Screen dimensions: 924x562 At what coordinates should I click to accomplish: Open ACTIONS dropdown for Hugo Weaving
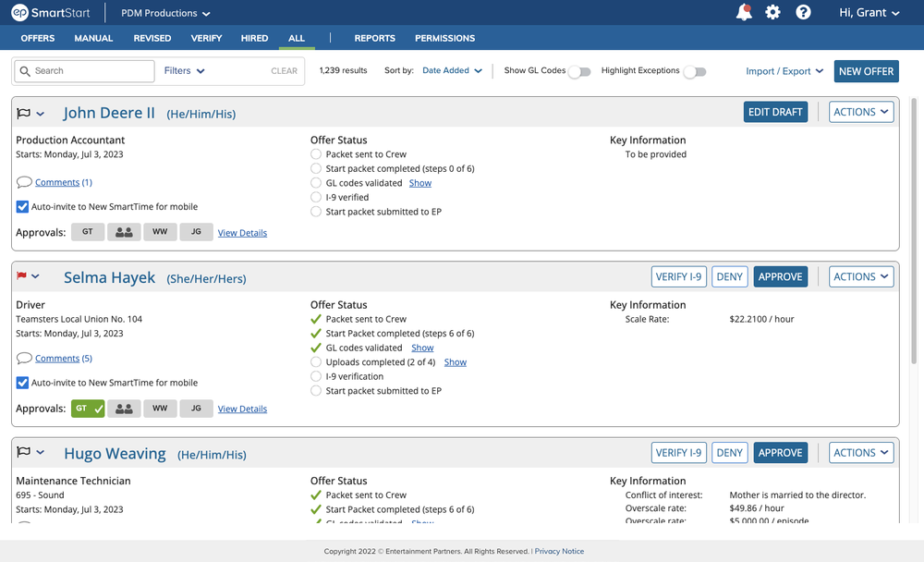861,453
